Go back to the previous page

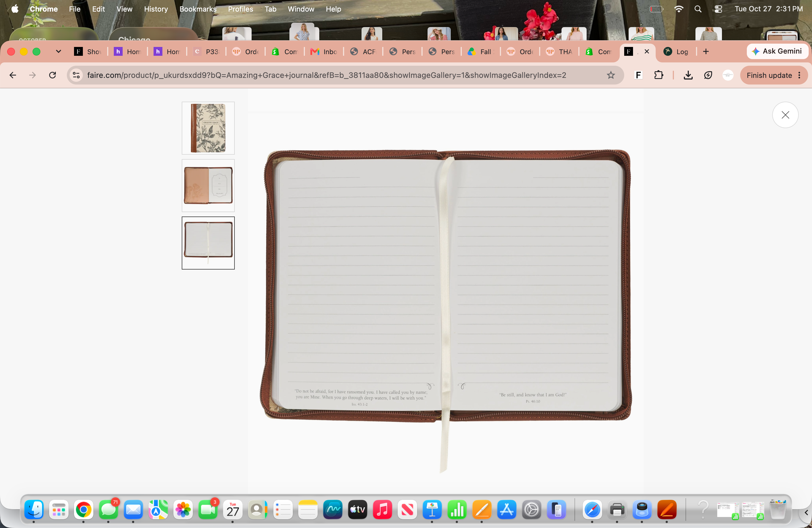coord(13,75)
